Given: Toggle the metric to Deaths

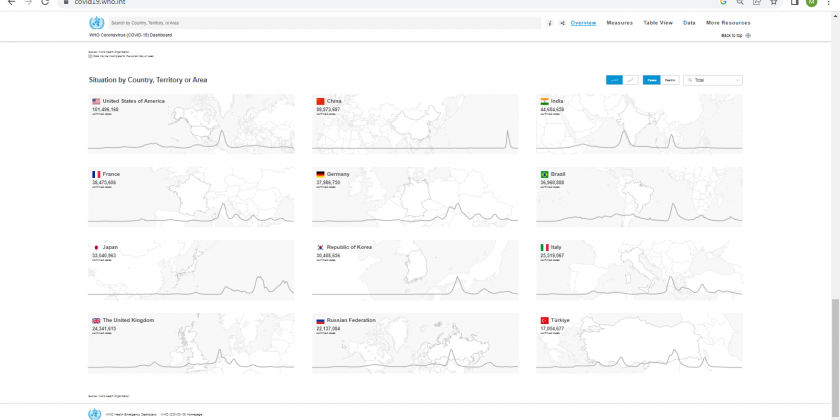Looking at the screenshot, I should pos(670,80).
